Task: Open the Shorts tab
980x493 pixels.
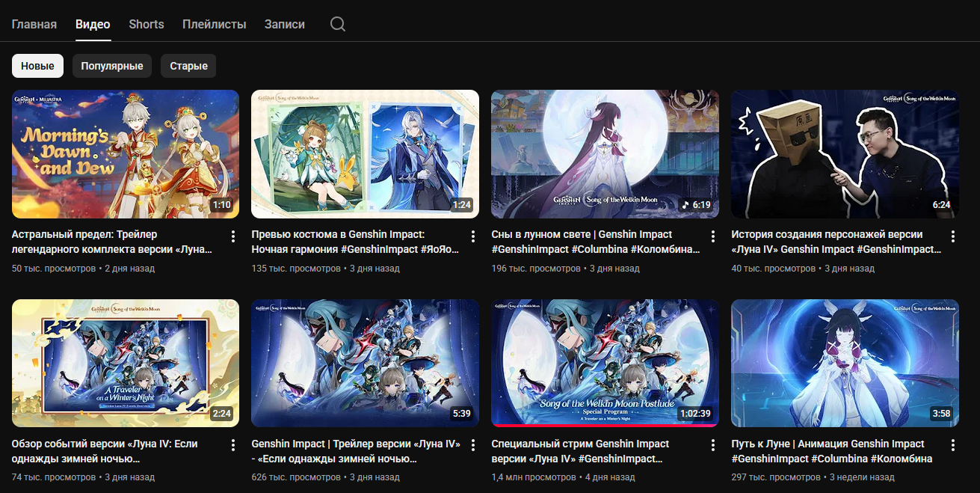Action: click(147, 24)
